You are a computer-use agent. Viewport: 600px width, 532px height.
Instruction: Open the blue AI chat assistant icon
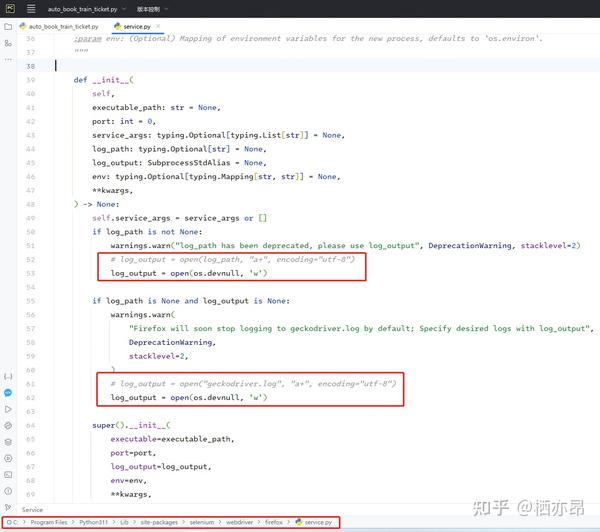8,393
